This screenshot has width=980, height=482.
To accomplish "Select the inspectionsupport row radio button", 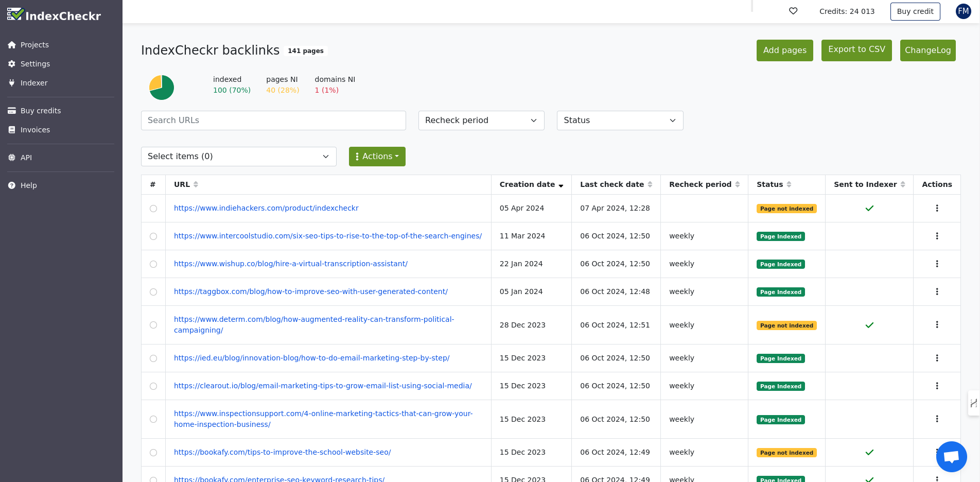I will (x=153, y=419).
